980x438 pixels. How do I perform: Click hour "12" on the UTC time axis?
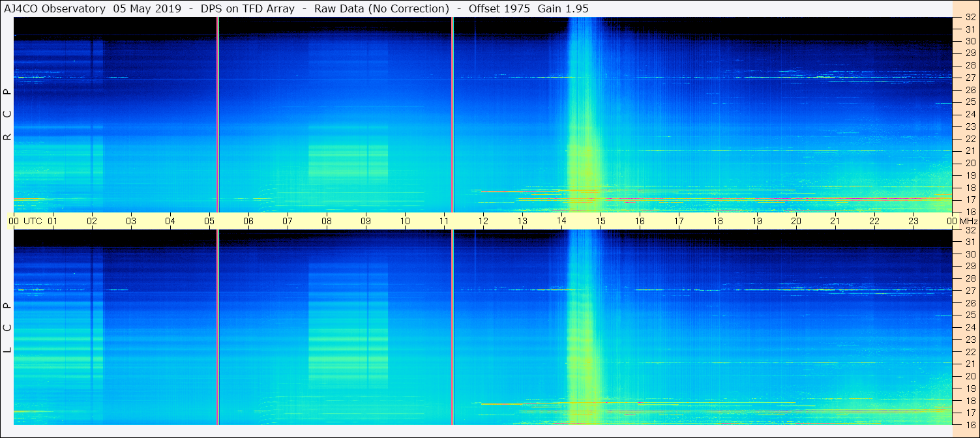click(x=483, y=221)
